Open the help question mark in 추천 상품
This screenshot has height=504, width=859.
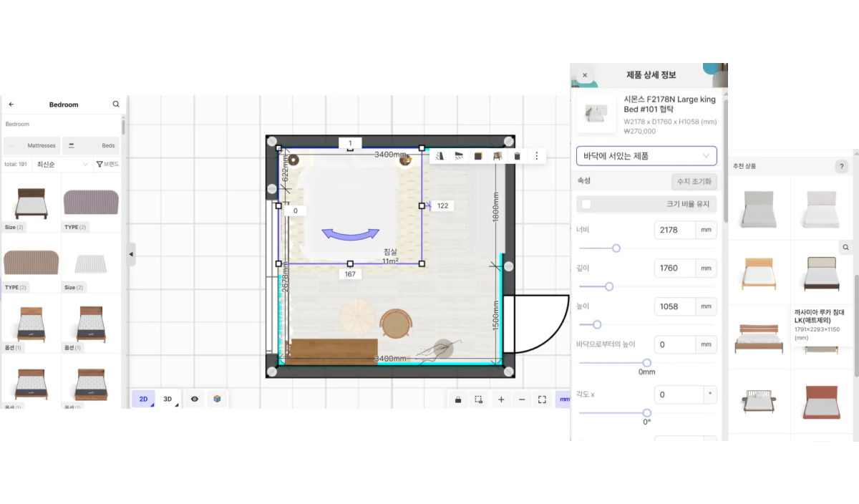tap(841, 166)
